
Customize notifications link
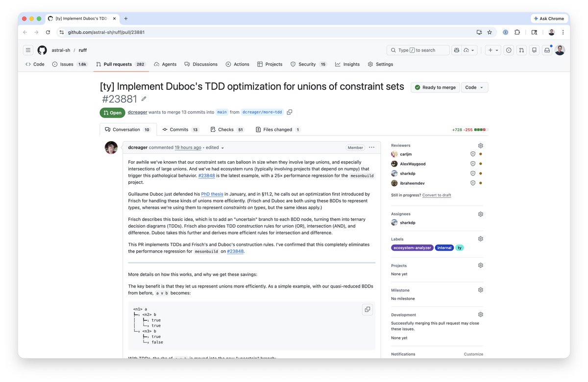click(473, 354)
